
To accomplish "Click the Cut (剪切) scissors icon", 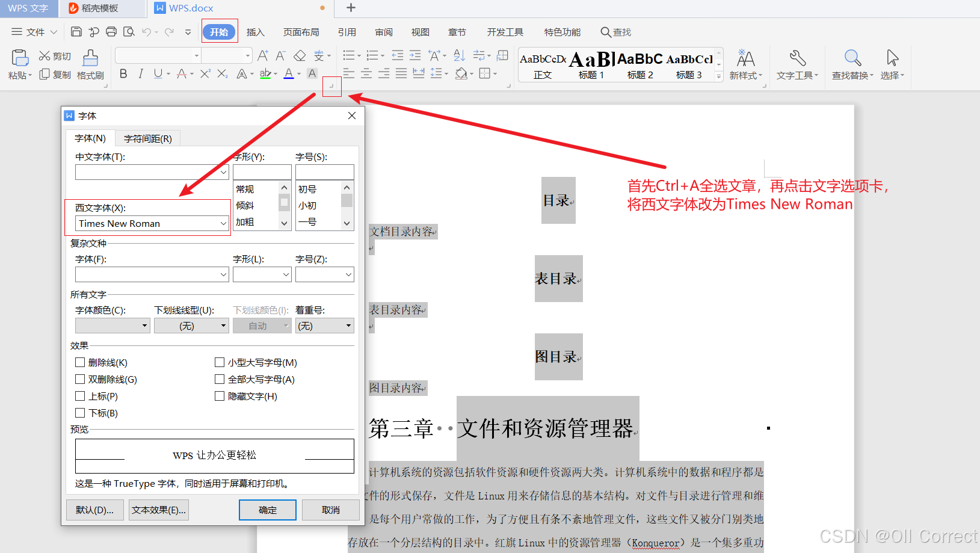I will pyautogui.click(x=45, y=56).
